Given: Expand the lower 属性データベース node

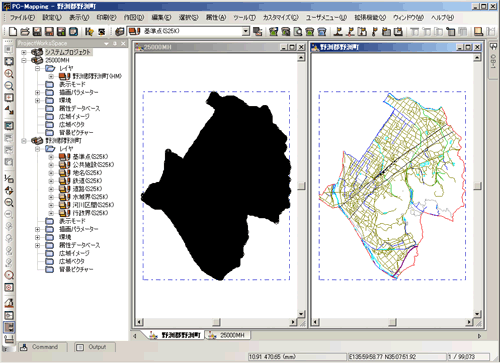Looking at the screenshot, I should (37, 245).
